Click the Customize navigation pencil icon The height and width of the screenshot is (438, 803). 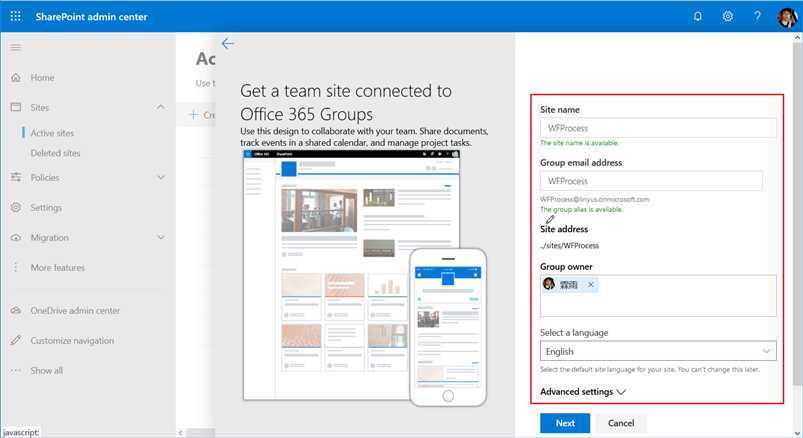coord(16,340)
